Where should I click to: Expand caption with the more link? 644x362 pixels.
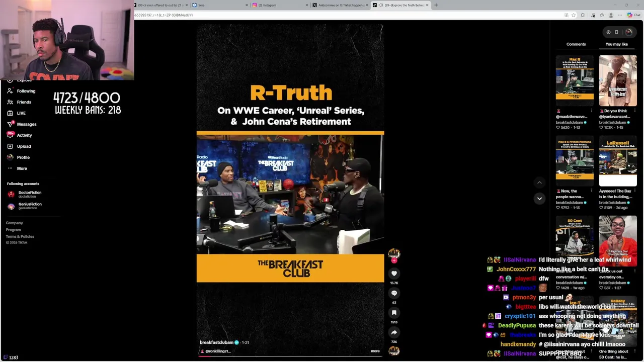point(375,351)
